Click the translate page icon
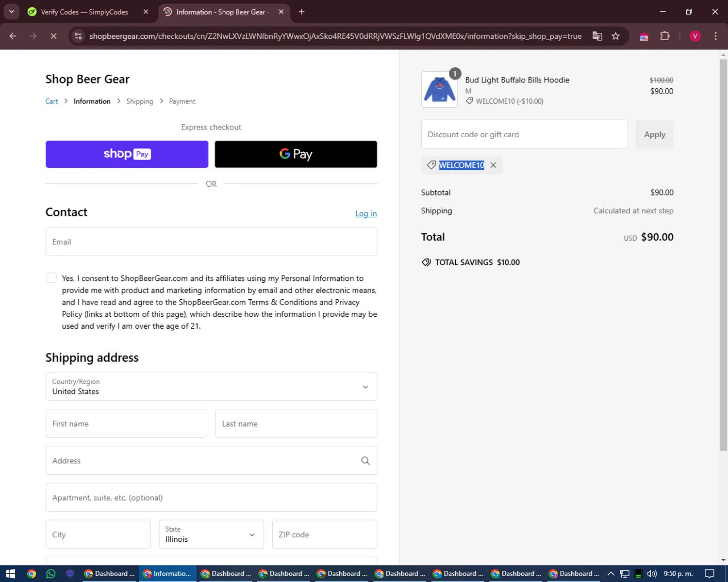The image size is (728, 582). click(x=597, y=36)
